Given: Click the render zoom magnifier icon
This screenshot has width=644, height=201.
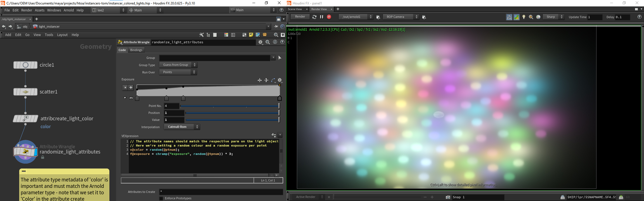Looking at the screenshot, I should coord(531,17).
